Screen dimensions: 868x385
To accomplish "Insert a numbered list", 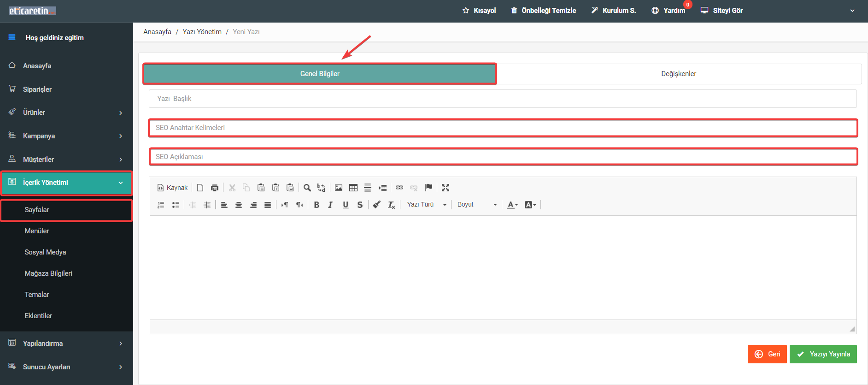I will tap(161, 205).
